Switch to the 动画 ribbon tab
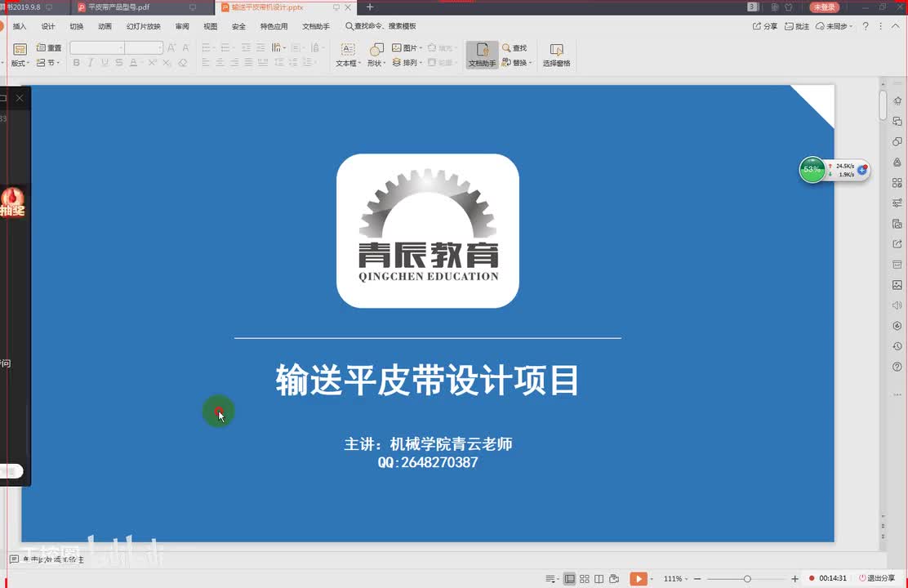The height and width of the screenshot is (588, 908). click(x=105, y=26)
